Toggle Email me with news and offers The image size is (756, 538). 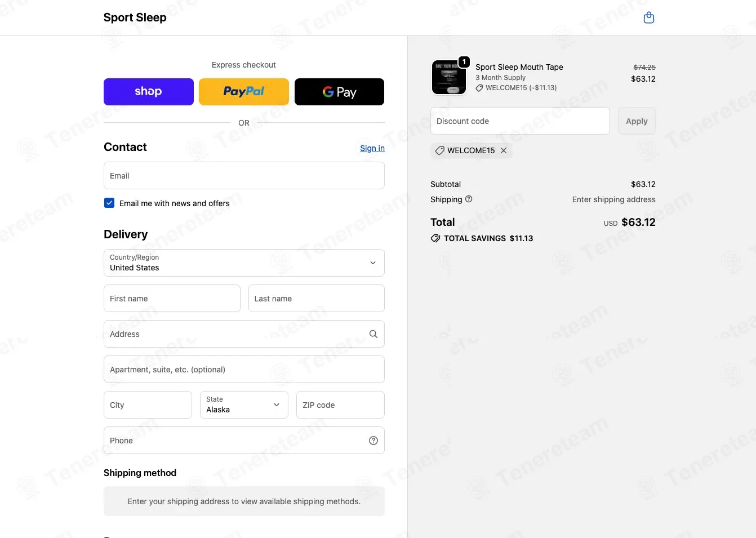pos(109,203)
